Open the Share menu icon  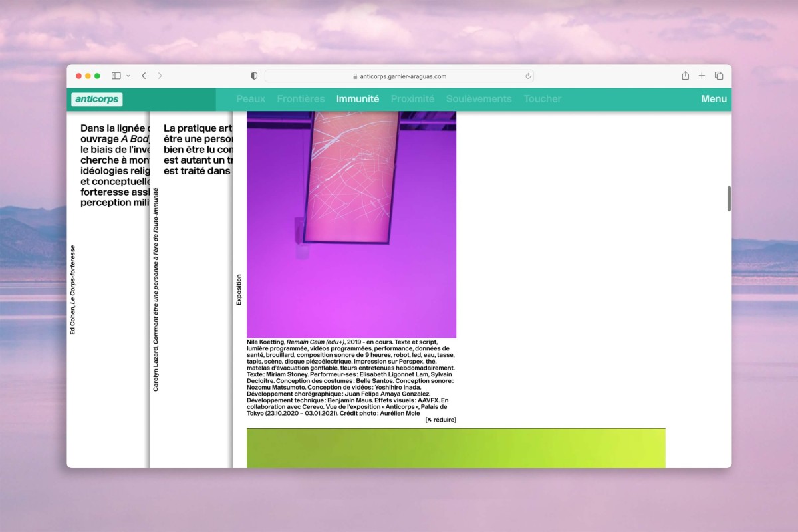(x=684, y=76)
